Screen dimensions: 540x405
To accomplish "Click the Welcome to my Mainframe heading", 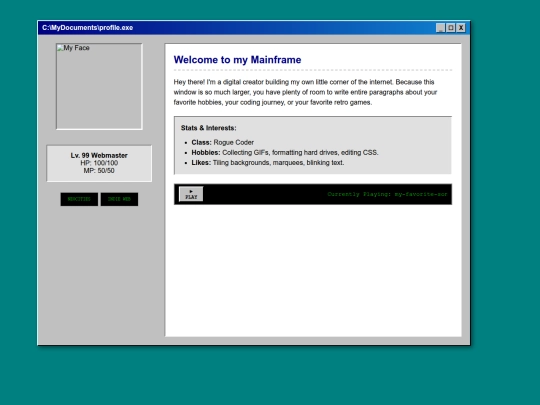I will point(237,60).
